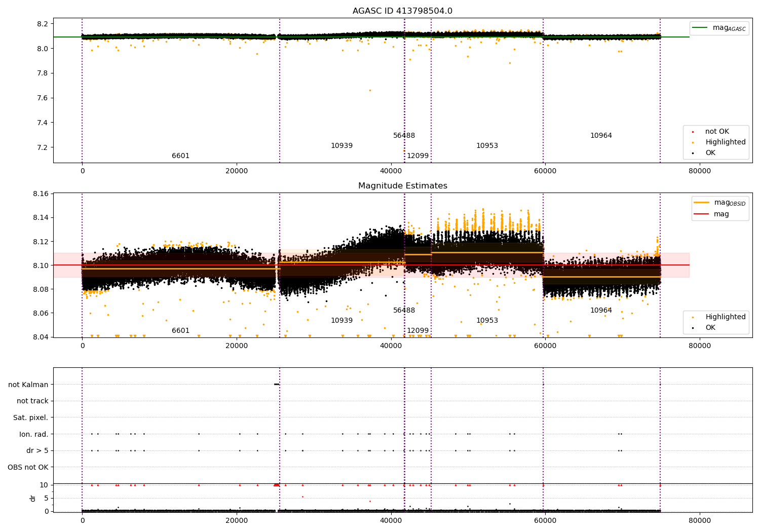
Task: Click the 'dr > 5' axis label
Action: 37,451
